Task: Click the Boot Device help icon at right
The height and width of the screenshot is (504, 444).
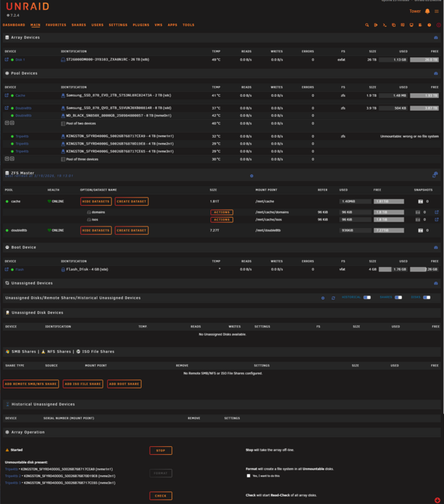Action: tap(436, 247)
